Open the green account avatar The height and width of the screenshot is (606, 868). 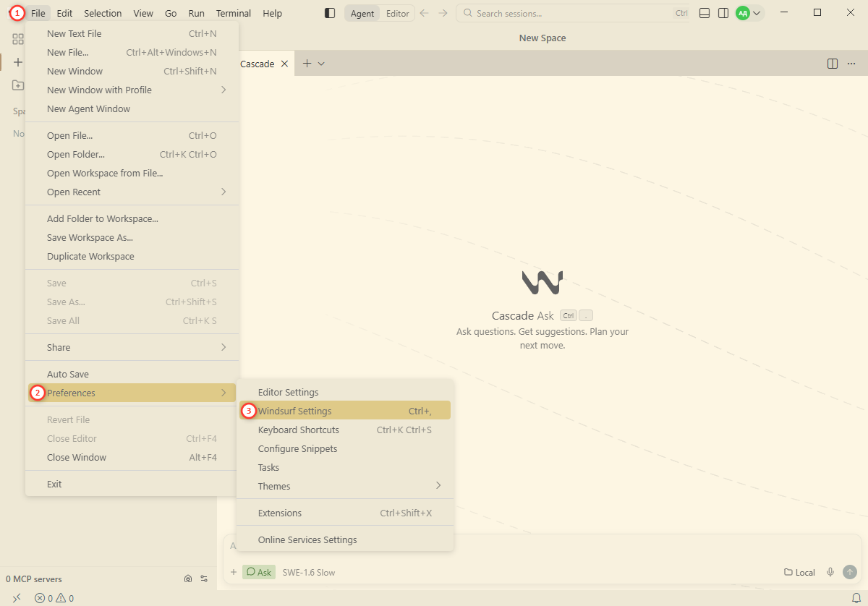pyautogui.click(x=743, y=13)
